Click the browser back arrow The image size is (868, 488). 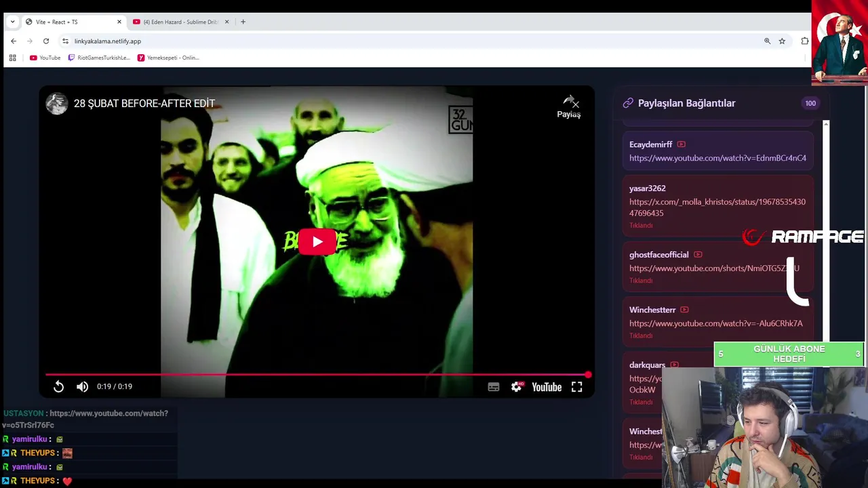[x=13, y=41]
